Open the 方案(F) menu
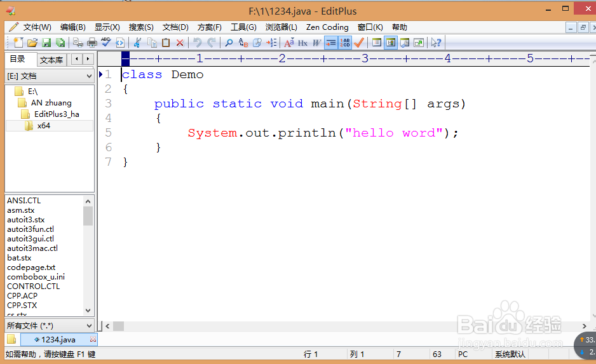 click(210, 27)
